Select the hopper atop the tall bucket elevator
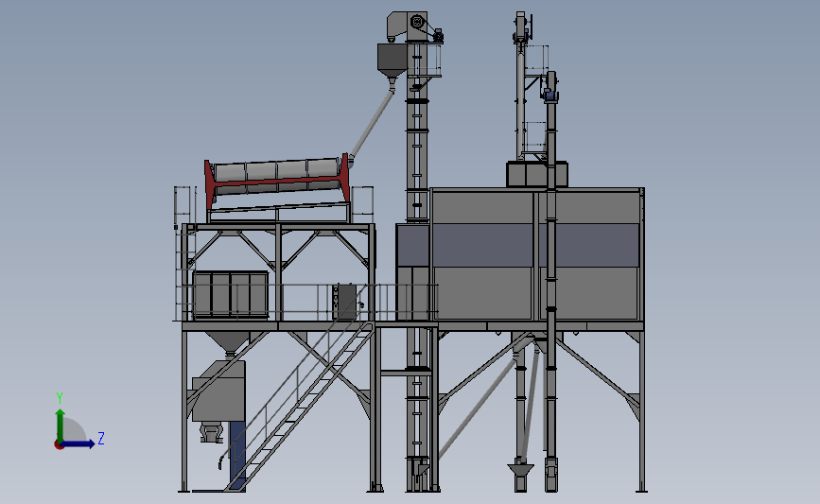Viewport: 820px width, 504px height. click(392, 61)
